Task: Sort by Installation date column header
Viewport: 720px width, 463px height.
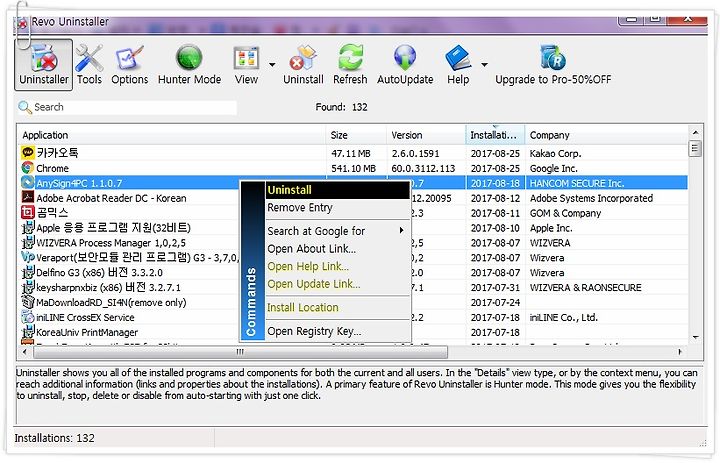Action: pyautogui.click(x=495, y=135)
